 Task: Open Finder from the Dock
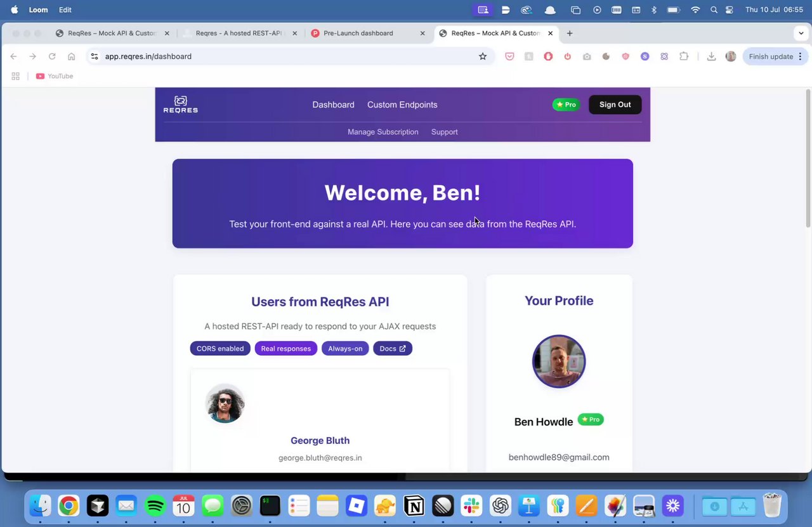pyautogui.click(x=40, y=505)
